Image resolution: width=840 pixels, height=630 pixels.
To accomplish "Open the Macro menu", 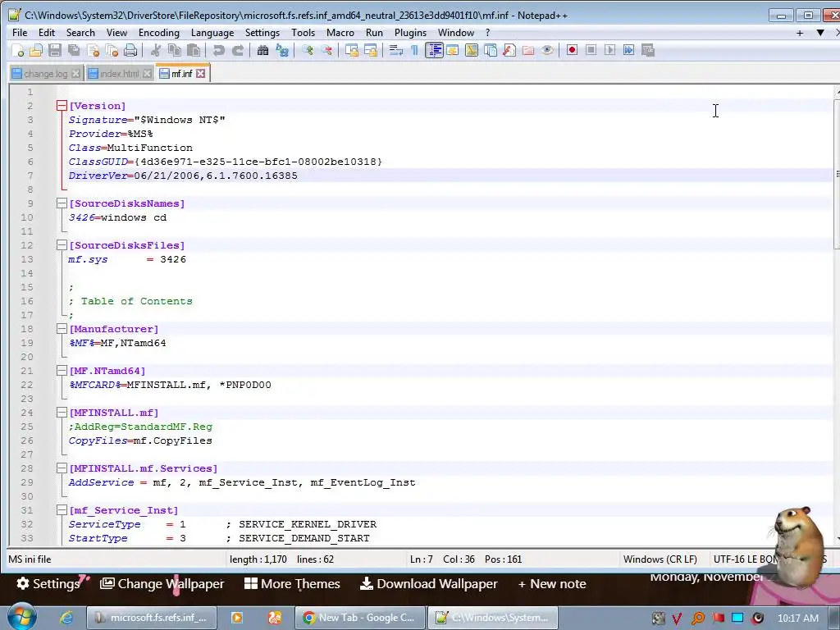I will point(340,33).
